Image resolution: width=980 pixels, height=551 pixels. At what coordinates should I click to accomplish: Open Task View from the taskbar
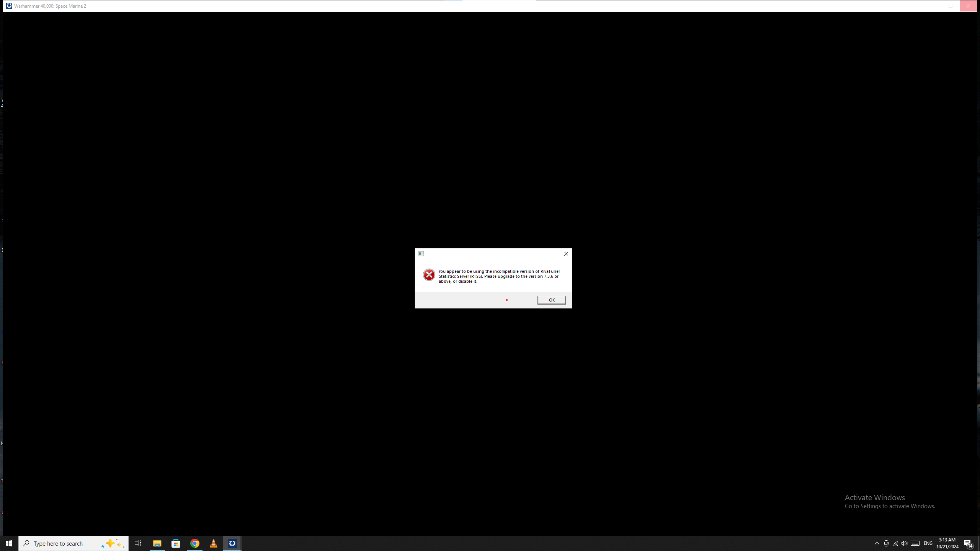coord(137,543)
